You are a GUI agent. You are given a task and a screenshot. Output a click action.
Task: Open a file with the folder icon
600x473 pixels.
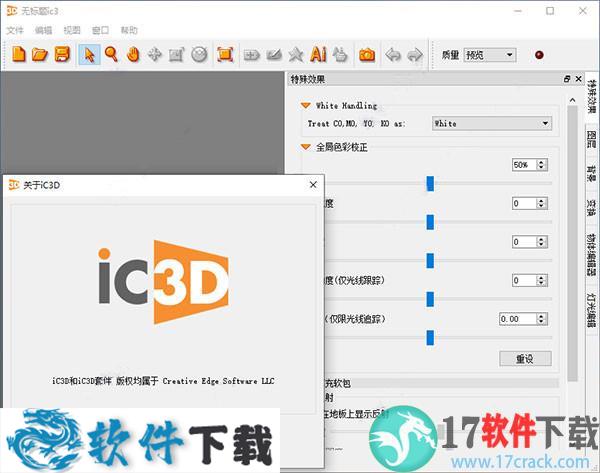(40, 54)
